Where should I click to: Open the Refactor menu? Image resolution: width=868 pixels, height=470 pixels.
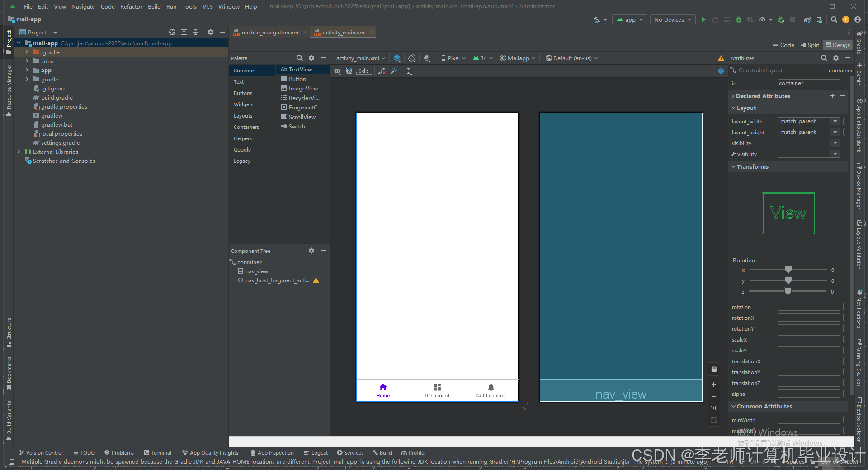(131, 6)
